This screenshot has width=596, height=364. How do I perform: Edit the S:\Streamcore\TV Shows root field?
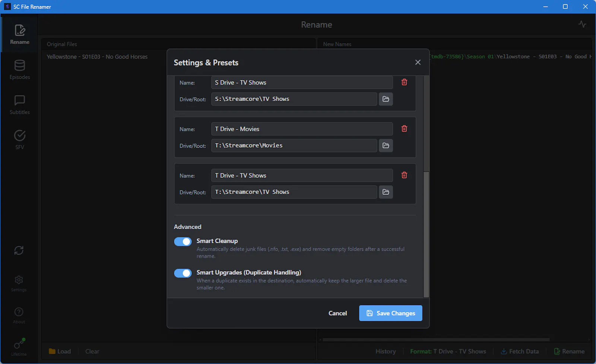[x=294, y=99]
